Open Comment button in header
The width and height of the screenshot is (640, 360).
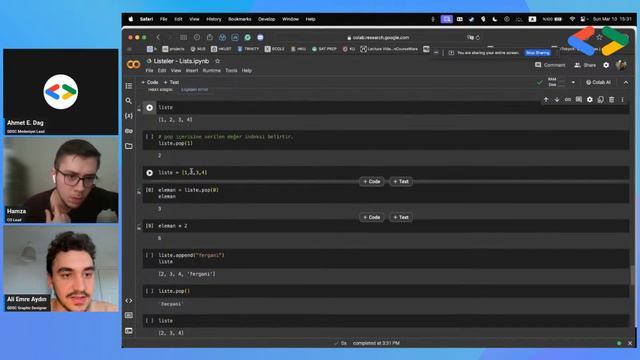(550, 65)
